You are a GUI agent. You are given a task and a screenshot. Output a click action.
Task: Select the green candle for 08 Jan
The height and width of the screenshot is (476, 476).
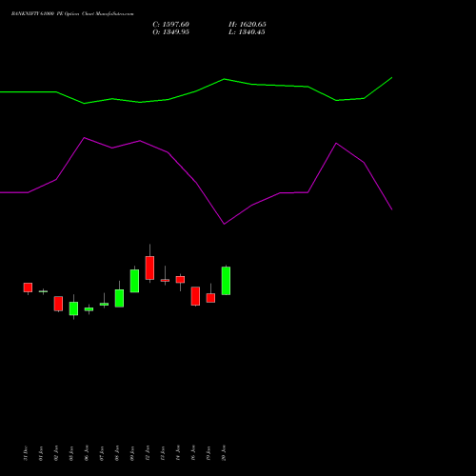tap(119, 298)
